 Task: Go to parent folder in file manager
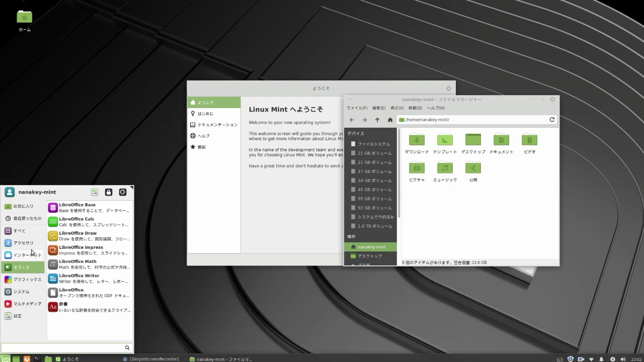(x=377, y=120)
